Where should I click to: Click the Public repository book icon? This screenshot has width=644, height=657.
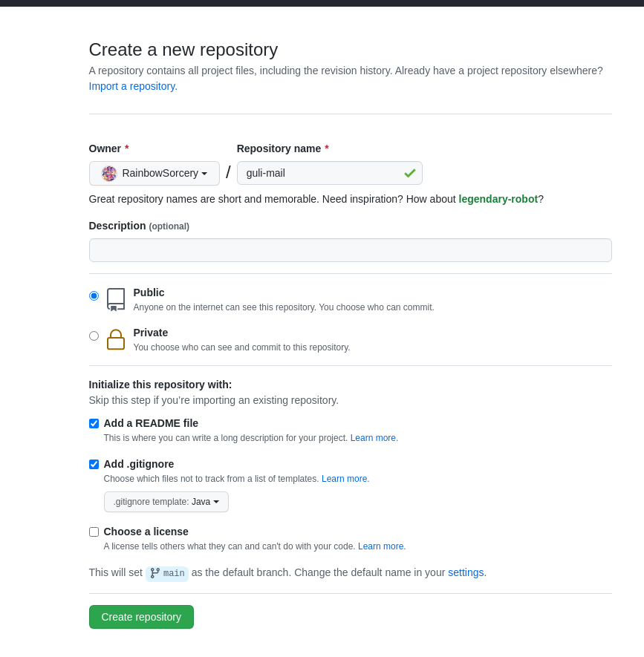pyautogui.click(x=116, y=299)
